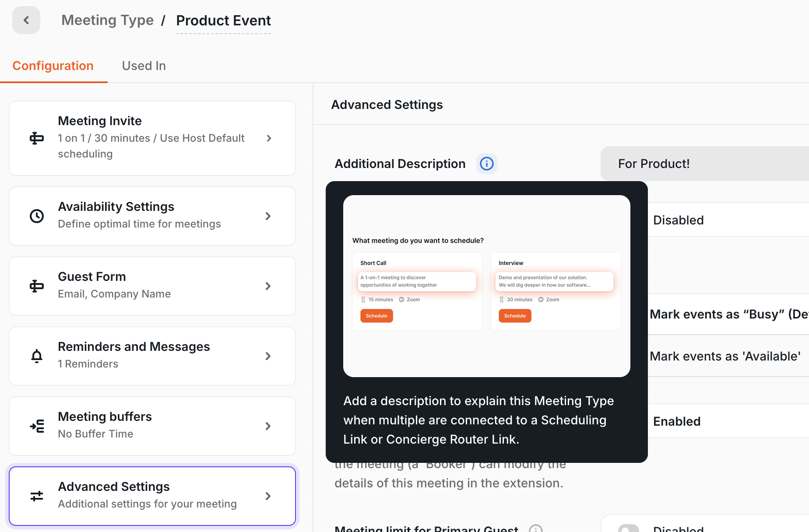Select Mark events as 'Available' option
809x532 pixels.
pyautogui.click(x=728, y=356)
